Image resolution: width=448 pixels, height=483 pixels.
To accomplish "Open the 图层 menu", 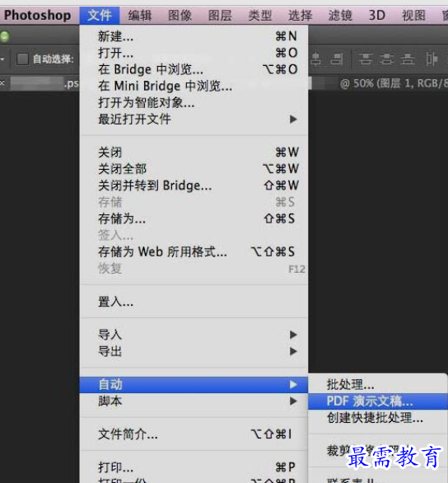I will [x=220, y=15].
